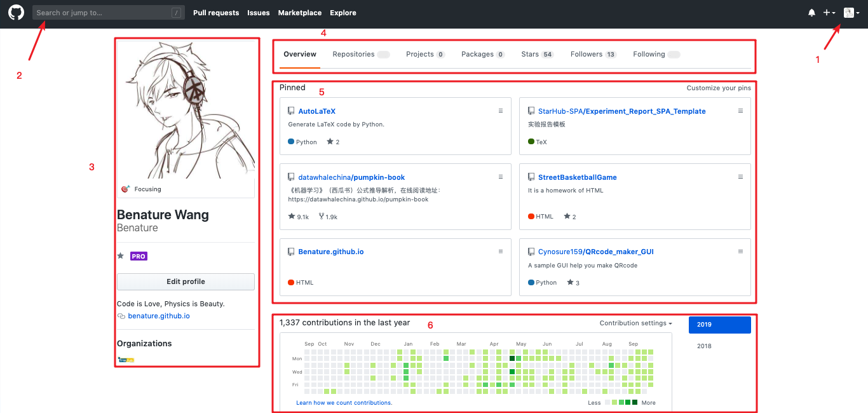
Task: Switch to the Repositories tab
Action: [353, 55]
